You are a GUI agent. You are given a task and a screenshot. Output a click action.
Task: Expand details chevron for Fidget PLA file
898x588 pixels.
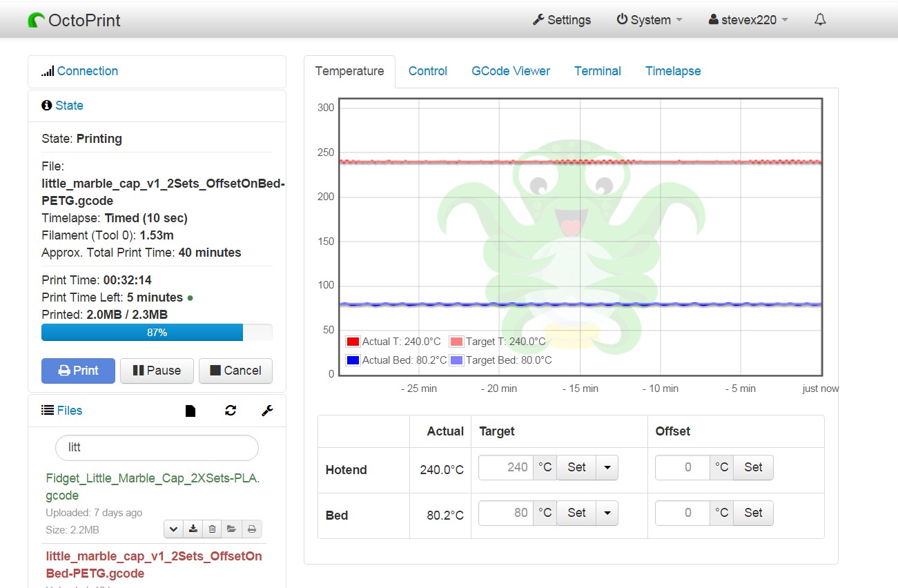pyautogui.click(x=174, y=529)
